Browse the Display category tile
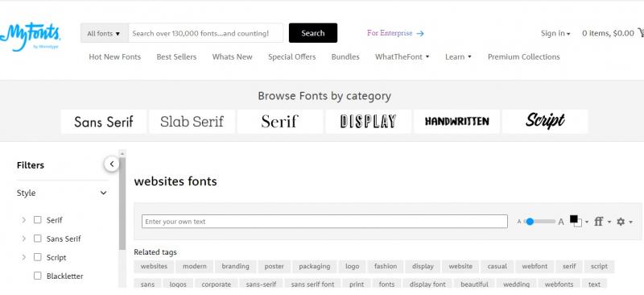The height and width of the screenshot is (295, 644). [x=369, y=122]
